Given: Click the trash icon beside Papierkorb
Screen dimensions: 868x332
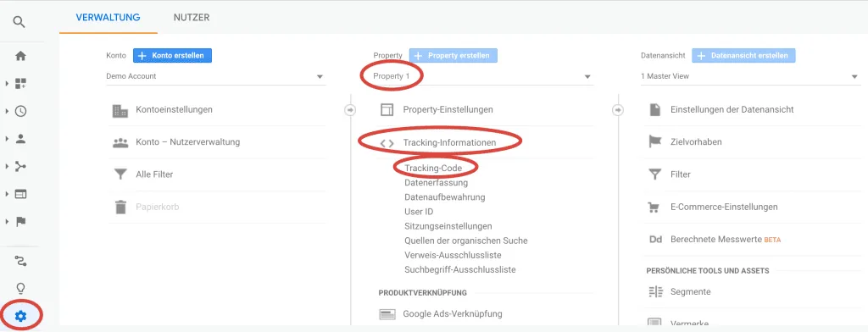Looking at the screenshot, I should click(x=120, y=207).
